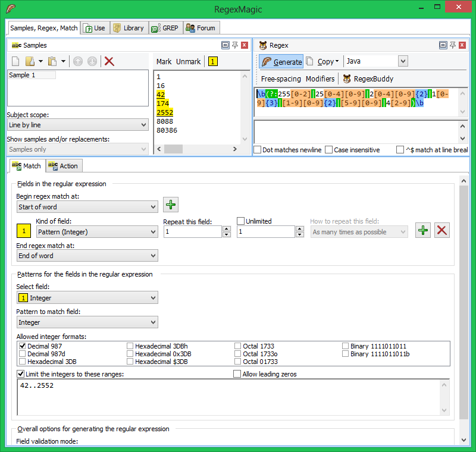Screen dimensions: 476x452
Task: Click the yellow field 1 color box
Action: (x=24, y=231)
